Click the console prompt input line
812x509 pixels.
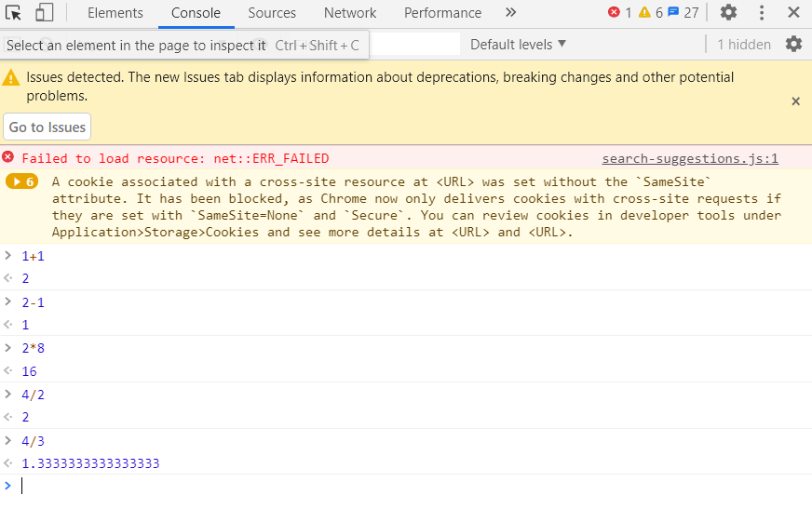[x=414, y=486]
